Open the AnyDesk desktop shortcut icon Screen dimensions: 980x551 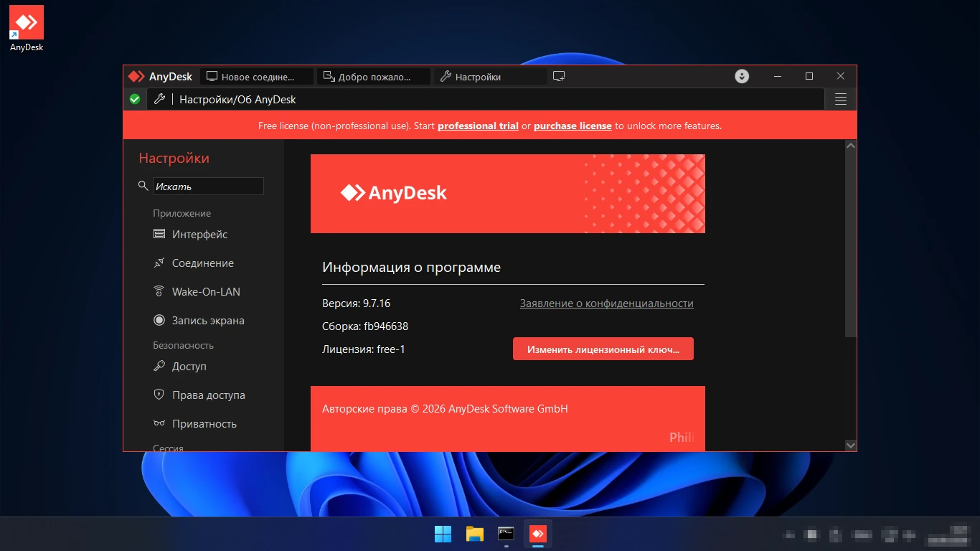pos(27,29)
